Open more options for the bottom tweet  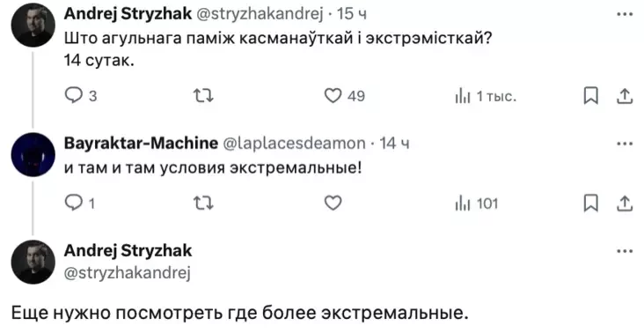coord(625,251)
